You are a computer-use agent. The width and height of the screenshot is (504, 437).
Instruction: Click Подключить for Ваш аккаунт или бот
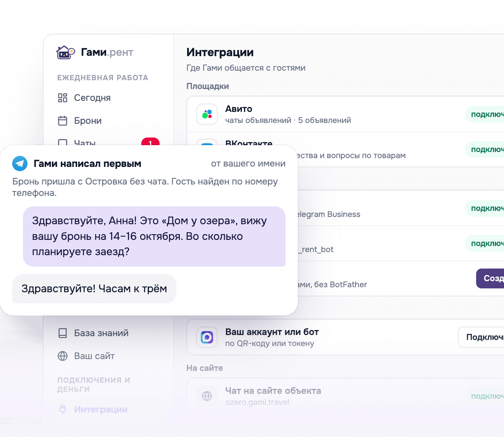481,337
